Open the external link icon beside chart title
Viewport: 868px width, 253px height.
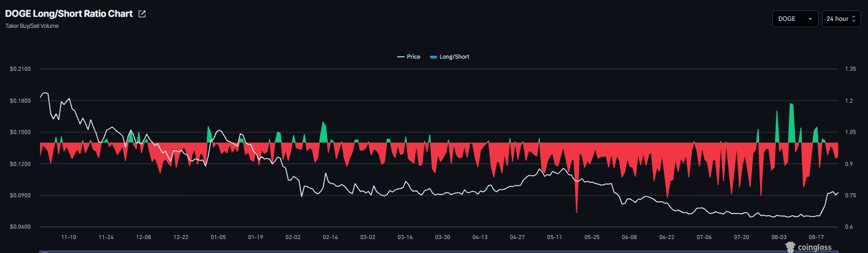pyautogui.click(x=142, y=14)
